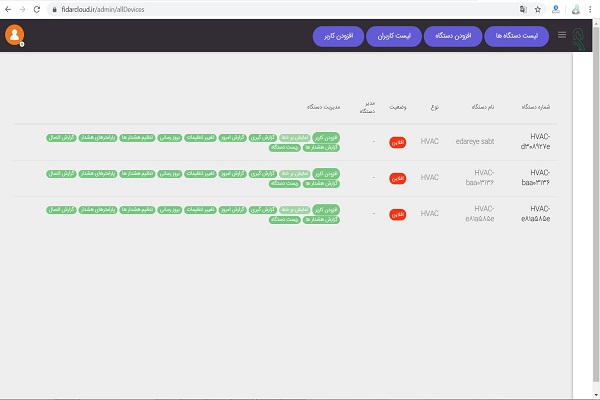Viewport: 600px width, 400px height.
Task: Click the Fidar cloud logo icon
Action: (584, 35)
